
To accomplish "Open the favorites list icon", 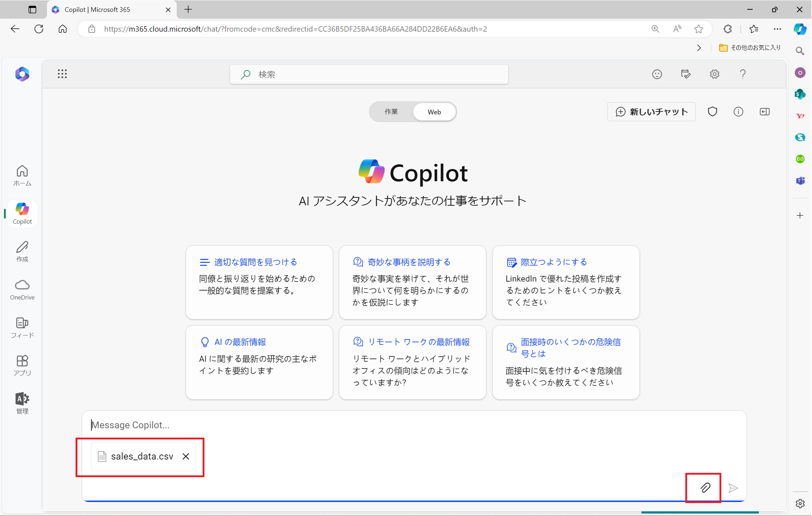I will pyautogui.click(x=754, y=29).
